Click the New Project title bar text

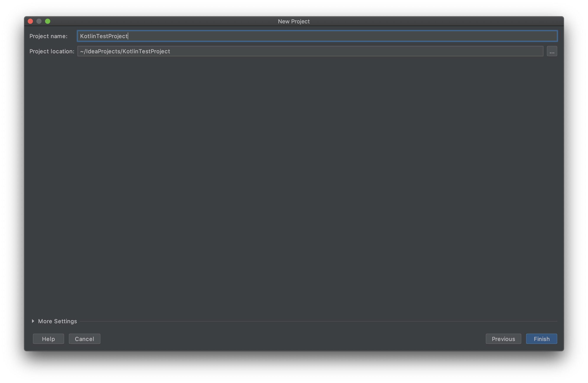[x=294, y=21]
